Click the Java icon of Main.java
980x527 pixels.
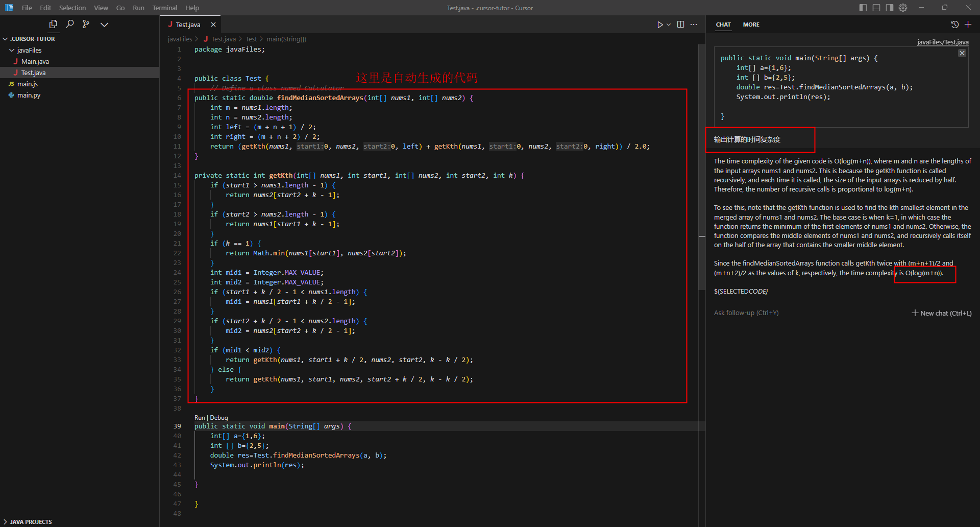tap(16, 61)
